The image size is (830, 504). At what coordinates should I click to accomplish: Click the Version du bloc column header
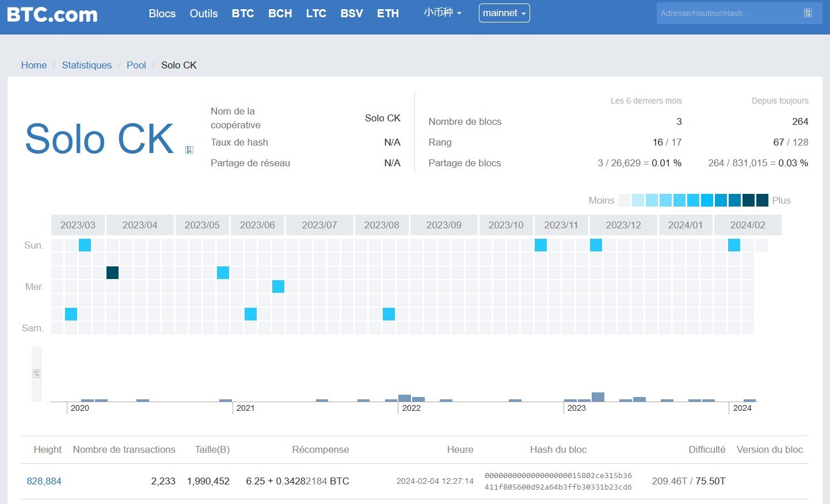(x=770, y=449)
